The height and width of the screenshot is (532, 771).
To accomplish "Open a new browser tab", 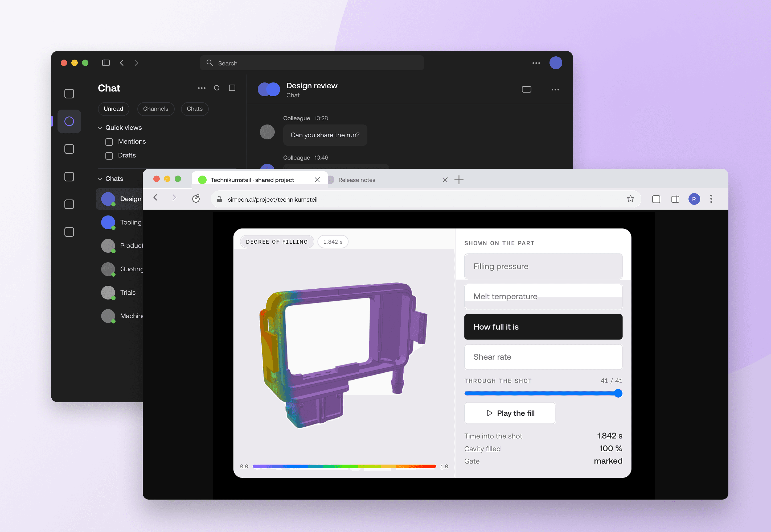I will (459, 180).
